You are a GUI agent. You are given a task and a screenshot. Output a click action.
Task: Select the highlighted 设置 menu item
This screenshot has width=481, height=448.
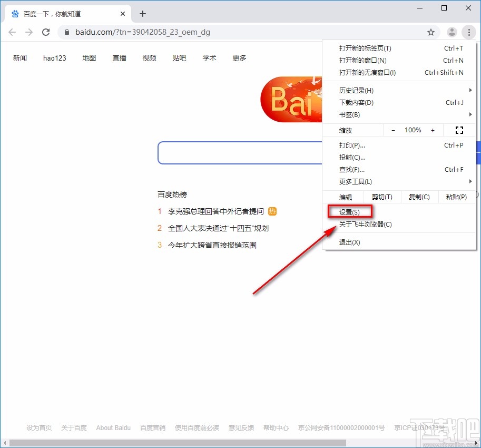(x=349, y=211)
